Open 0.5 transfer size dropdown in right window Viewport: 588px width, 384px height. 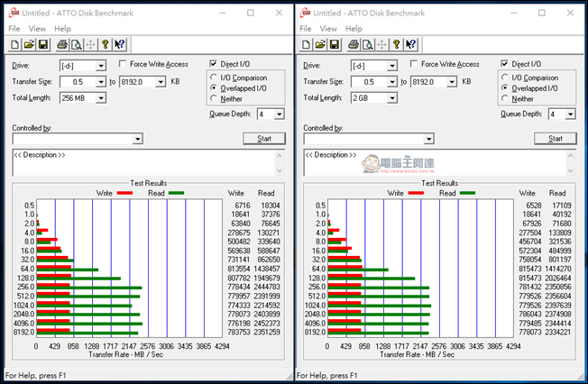392,82
